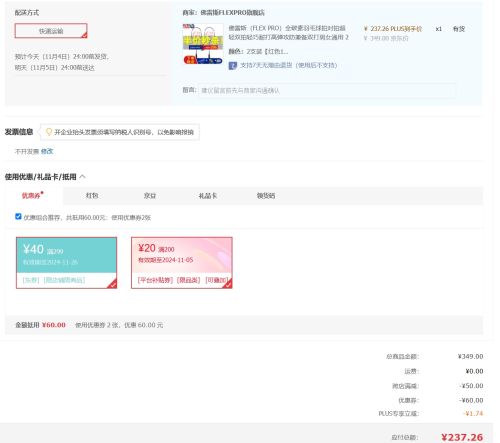Uncheck the 优惠组合推荐 checkbox
The width and height of the screenshot is (500, 443).
click(18, 217)
